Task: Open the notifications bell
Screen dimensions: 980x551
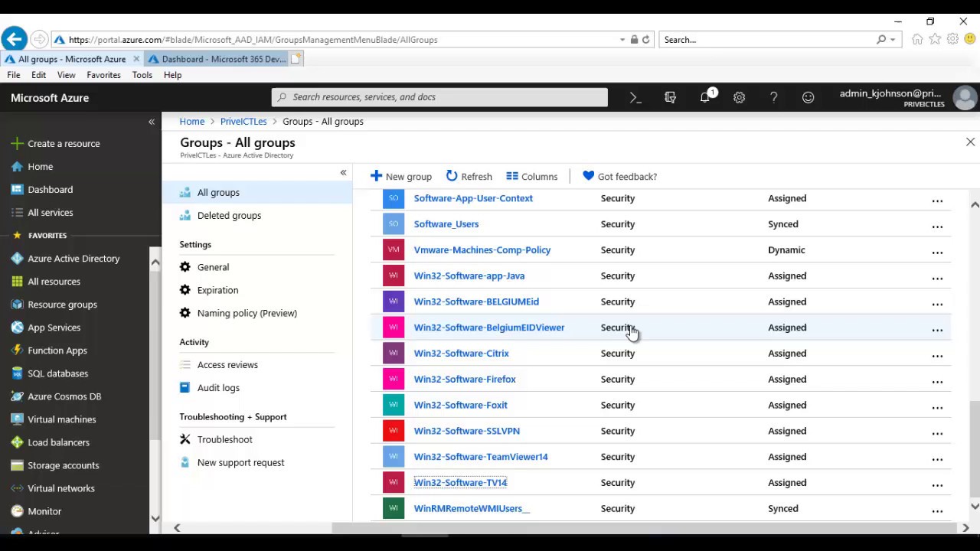Action: (x=705, y=97)
